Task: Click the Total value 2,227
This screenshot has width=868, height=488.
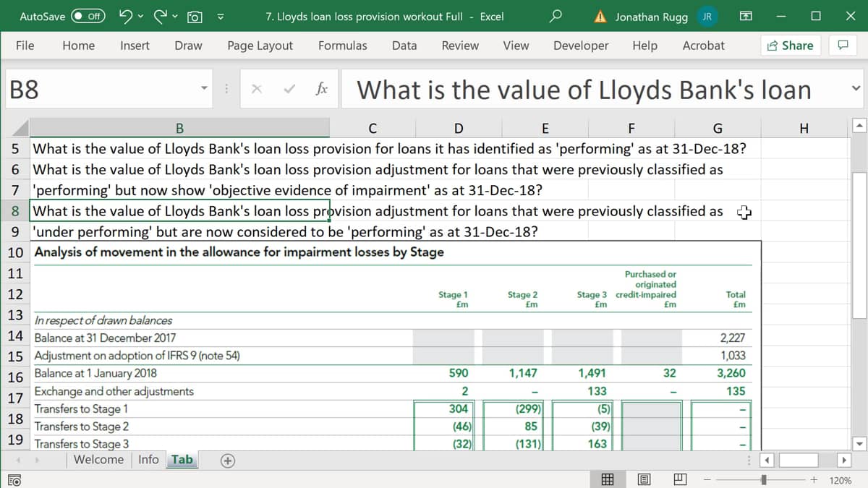Action: coord(733,338)
